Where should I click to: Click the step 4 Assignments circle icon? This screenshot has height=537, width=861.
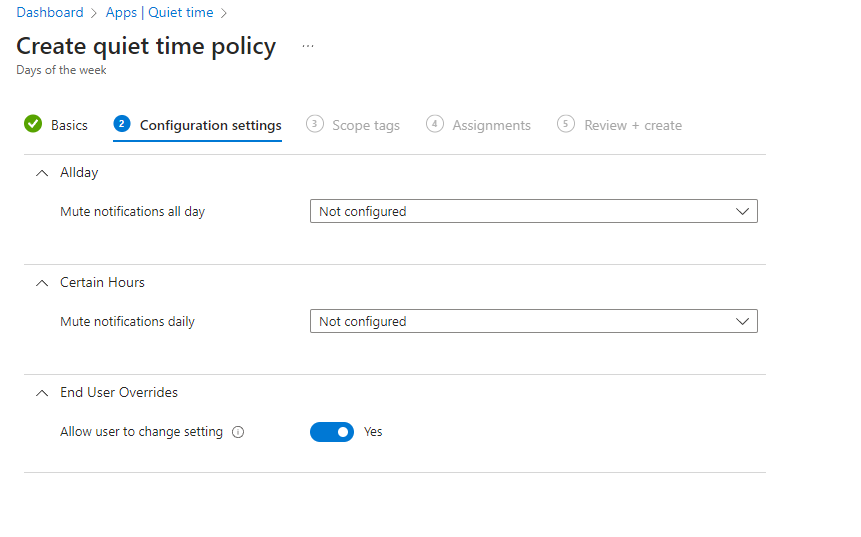point(434,124)
